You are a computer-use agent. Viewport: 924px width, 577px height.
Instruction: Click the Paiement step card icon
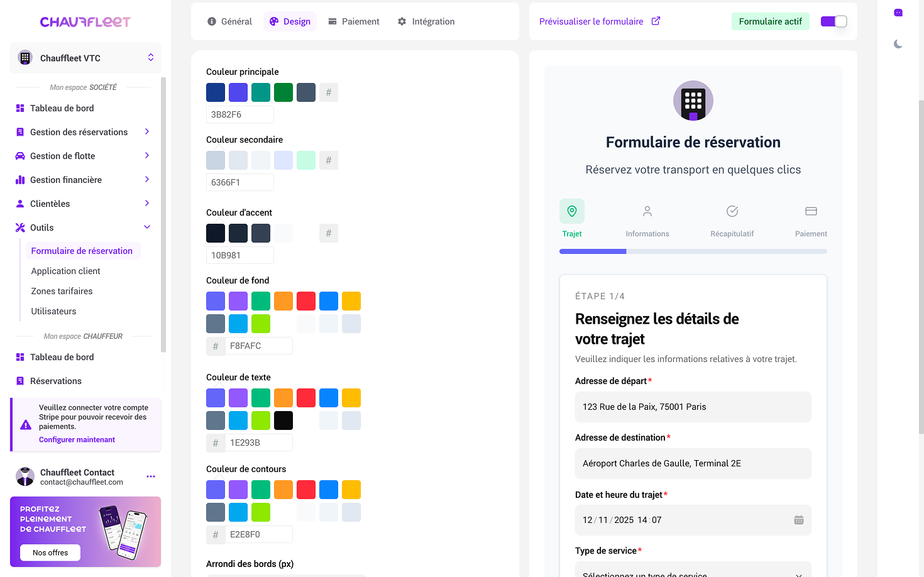pyautogui.click(x=810, y=211)
